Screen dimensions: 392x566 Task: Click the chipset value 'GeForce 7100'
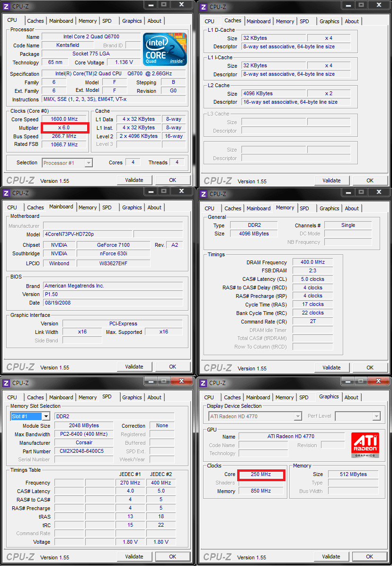pyautogui.click(x=113, y=245)
